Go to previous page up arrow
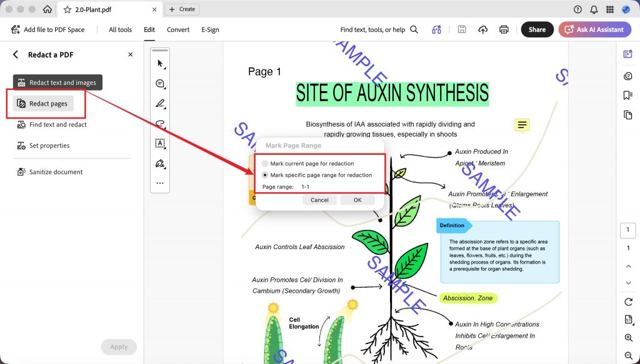The image size is (640, 364). point(628,266)
